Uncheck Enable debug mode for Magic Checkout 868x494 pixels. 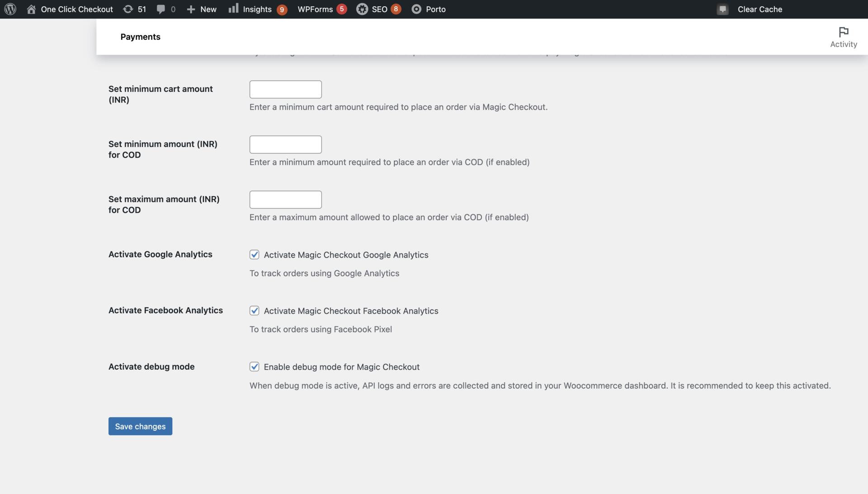tap(255, 367)
